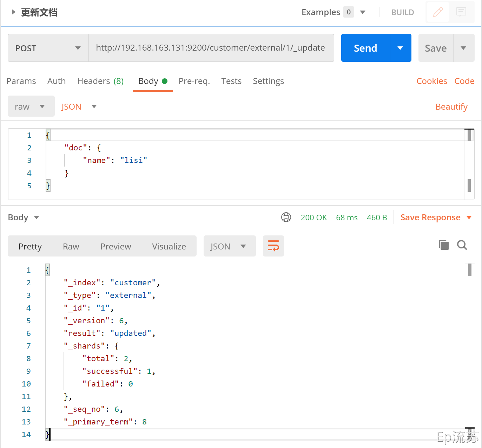Expand the 更新文档 request title
The height and width of the screenshot is (448, 482).
tap(14, 12)
